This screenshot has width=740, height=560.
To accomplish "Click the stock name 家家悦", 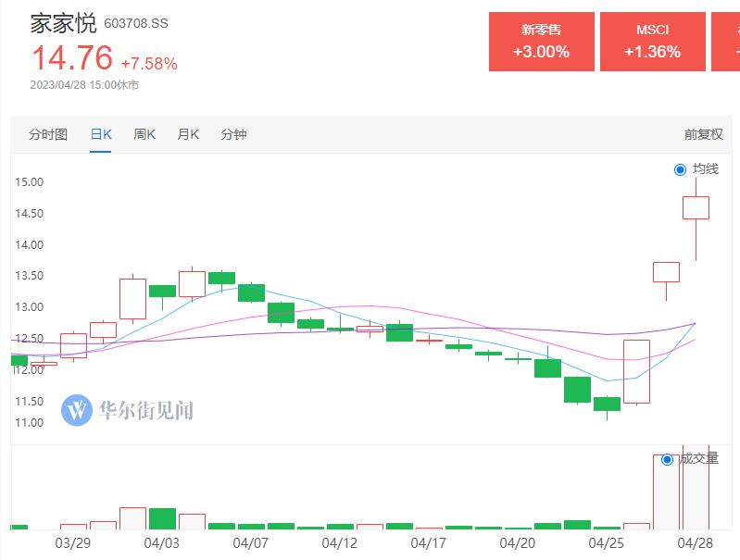I will point(63,23).
